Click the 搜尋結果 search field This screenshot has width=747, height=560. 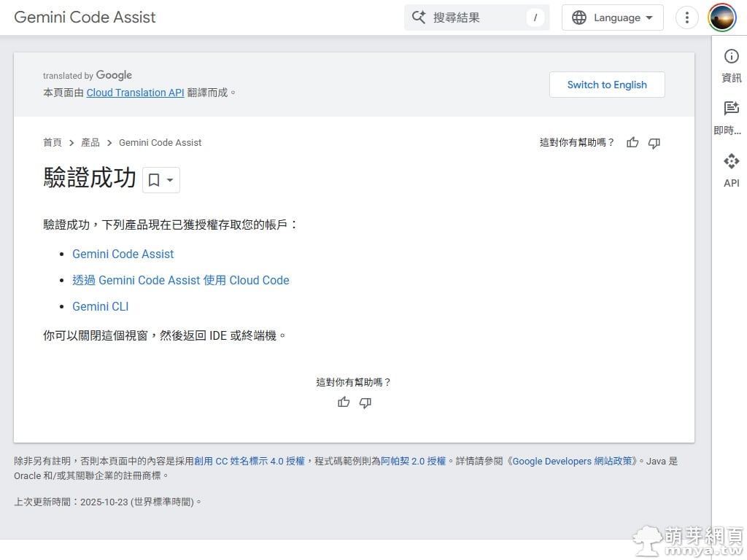click(474, 17)
